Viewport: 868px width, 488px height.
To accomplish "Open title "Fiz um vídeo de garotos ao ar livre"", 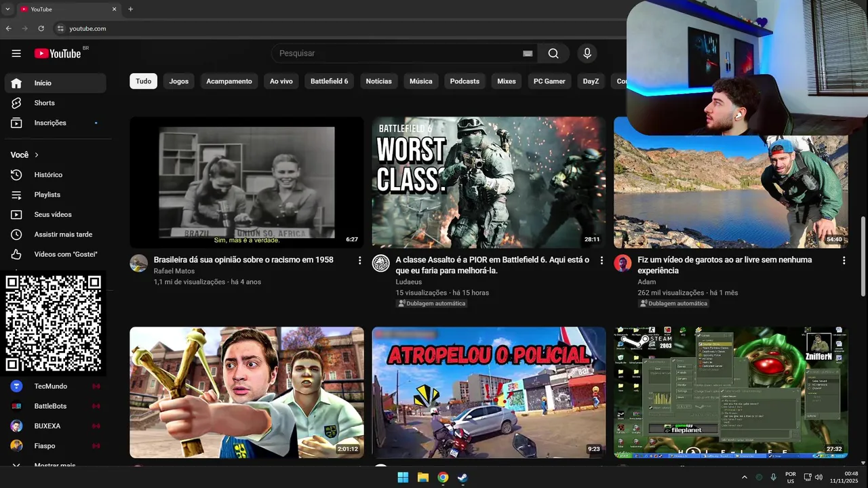I will coord(725,265).
